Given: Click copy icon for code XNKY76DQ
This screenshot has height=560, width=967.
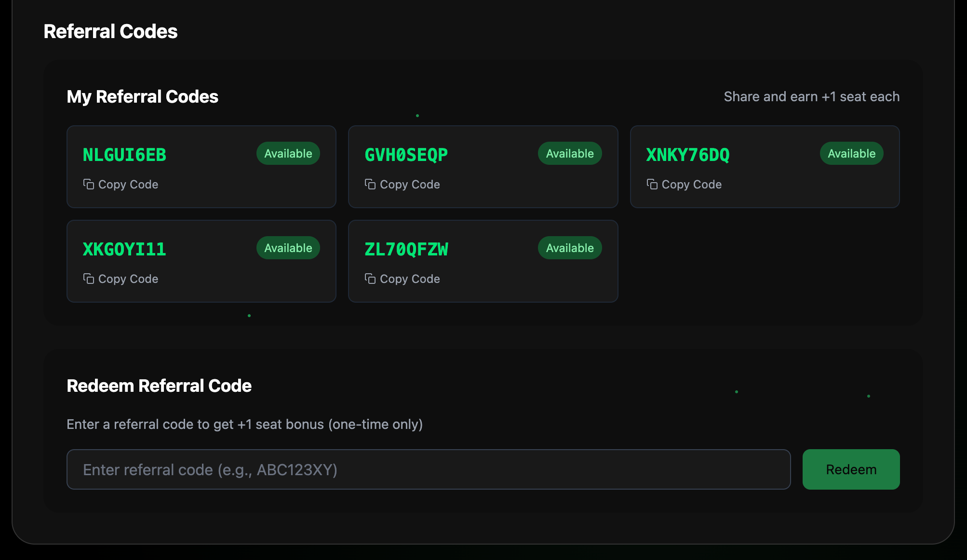Looking at the screenshot, I should [652, 184].
